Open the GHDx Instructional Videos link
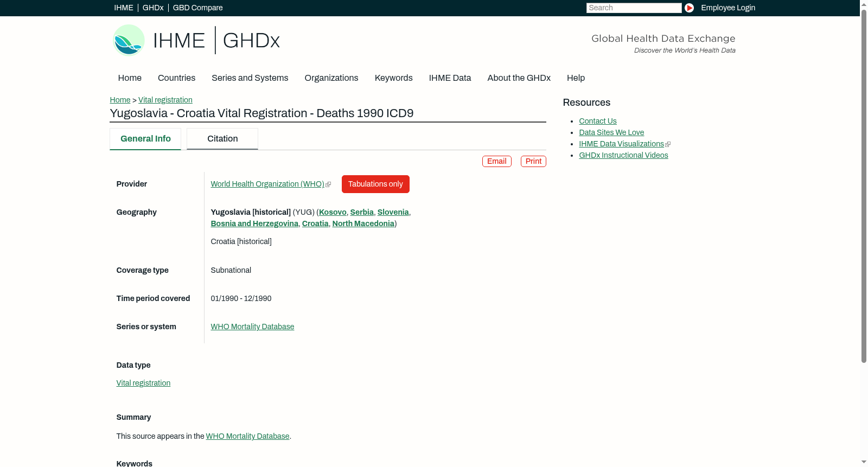The width and height of the screenshot is (868, 467). coord(623,155)
